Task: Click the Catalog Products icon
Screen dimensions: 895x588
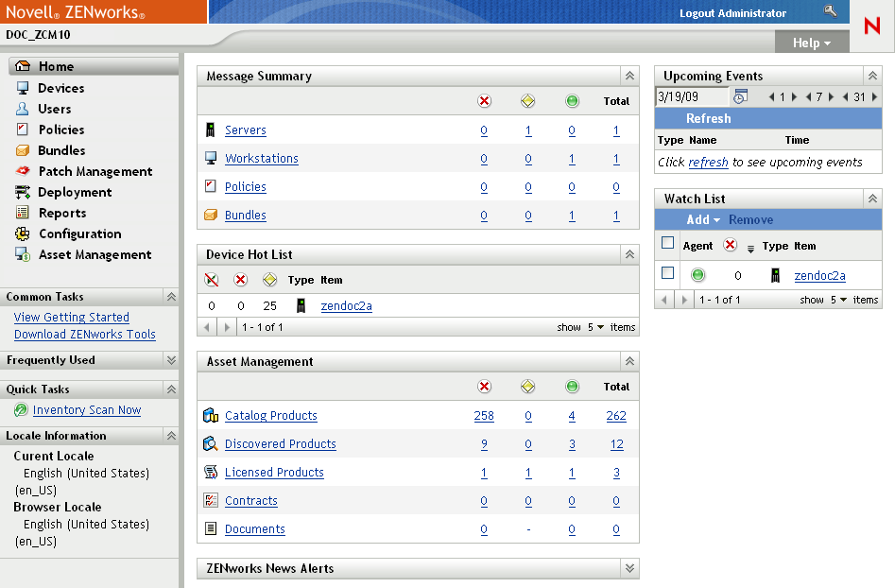Action: (211, 415)
